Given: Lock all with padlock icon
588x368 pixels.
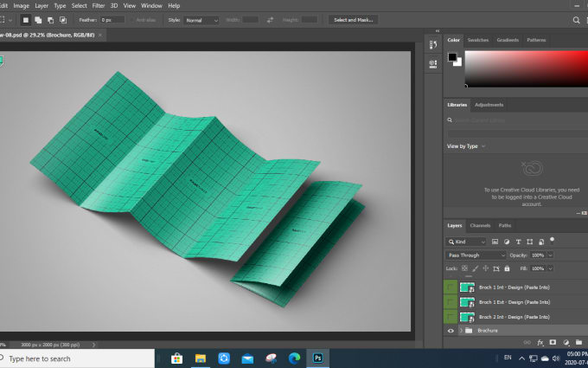Looking at the screenshot, I should click(507, 268).
